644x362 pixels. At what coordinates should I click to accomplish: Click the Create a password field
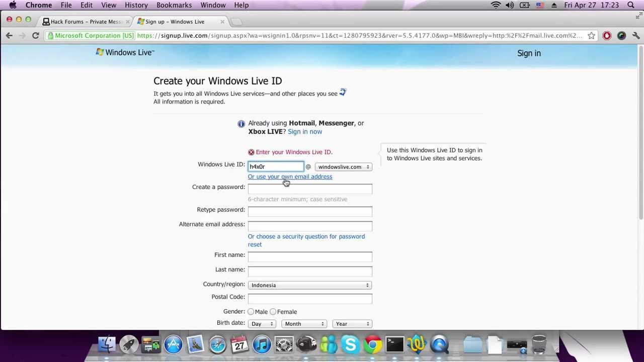click(x=310, y=189)
